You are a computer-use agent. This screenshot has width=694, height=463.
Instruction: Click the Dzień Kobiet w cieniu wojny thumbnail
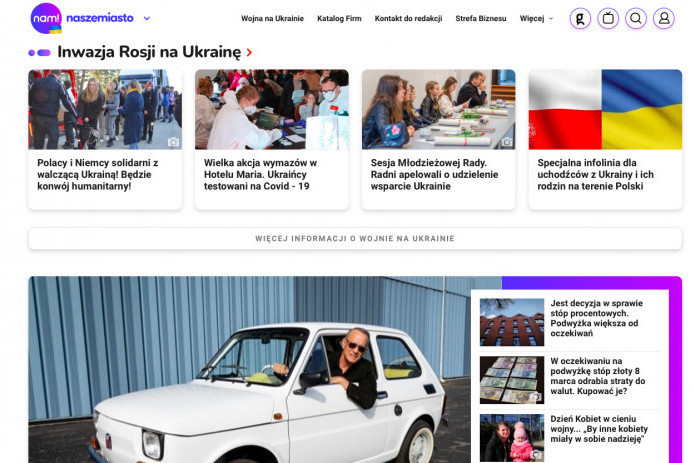512,438
